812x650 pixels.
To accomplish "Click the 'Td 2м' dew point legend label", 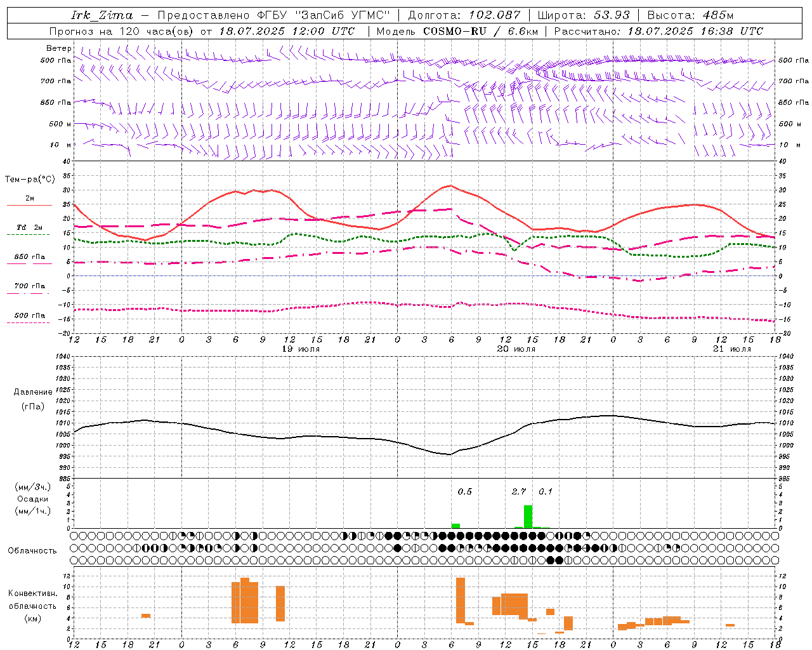I will point(30,227).
